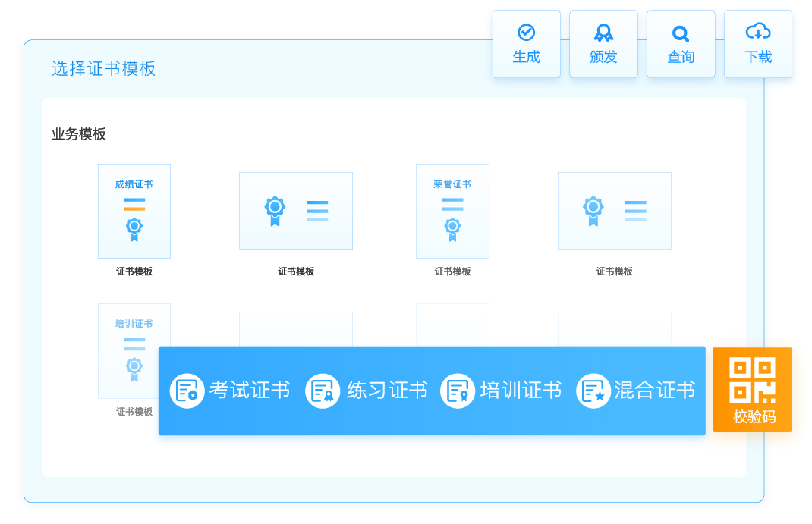Click the 选择证书模板 panel title
Screen dimensions: 812x524
(104, 69)
